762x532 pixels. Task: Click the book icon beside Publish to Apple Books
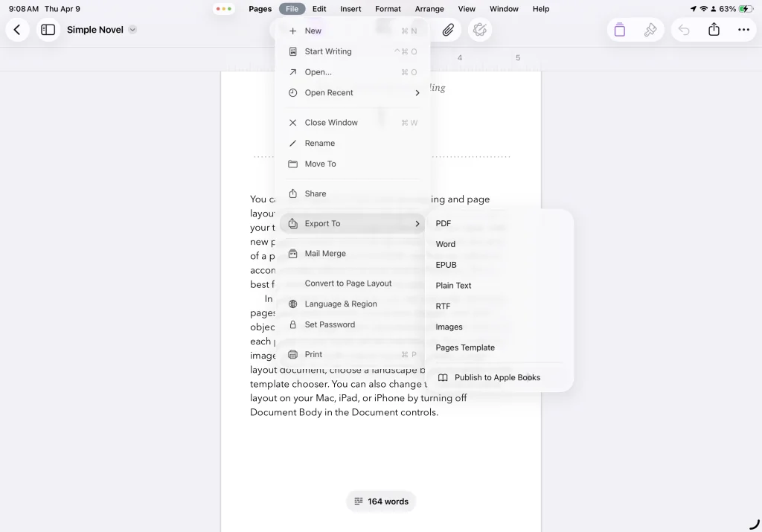click(443, 377)
